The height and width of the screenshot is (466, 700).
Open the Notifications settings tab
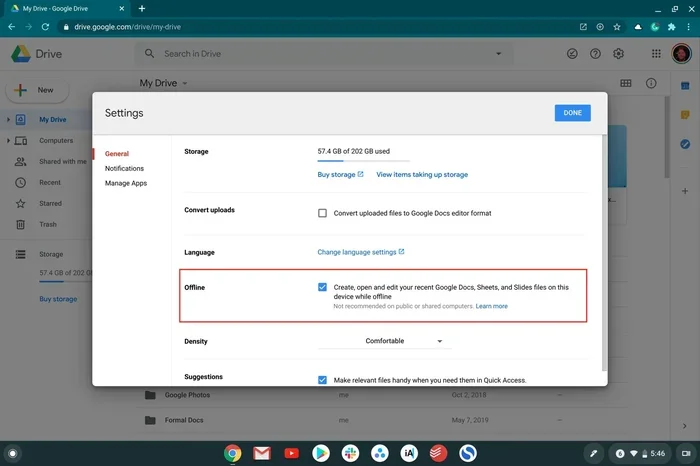click(124, 168)
